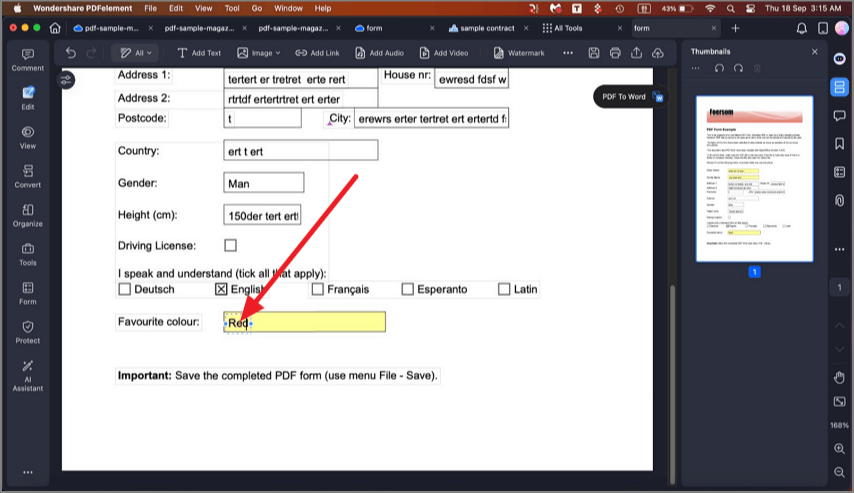
Task: Tick the Driving License checkbox
Action: coord(230,245)
